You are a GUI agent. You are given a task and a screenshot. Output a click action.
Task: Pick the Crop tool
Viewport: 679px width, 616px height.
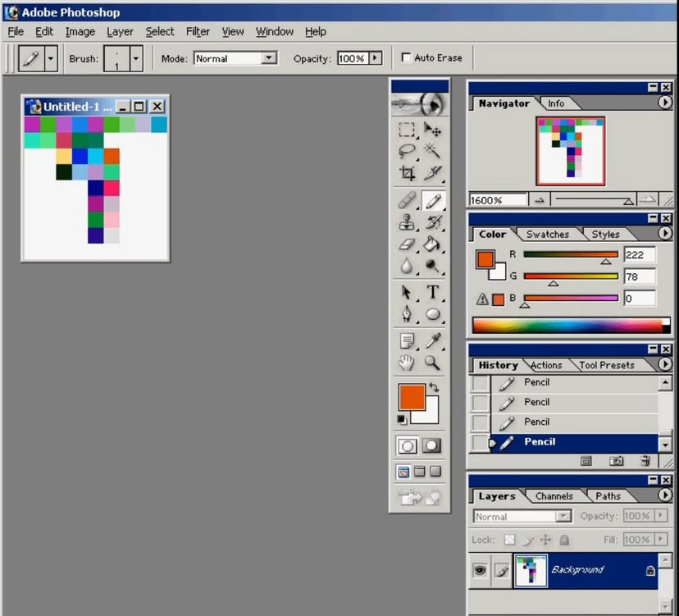pos(407,173)
